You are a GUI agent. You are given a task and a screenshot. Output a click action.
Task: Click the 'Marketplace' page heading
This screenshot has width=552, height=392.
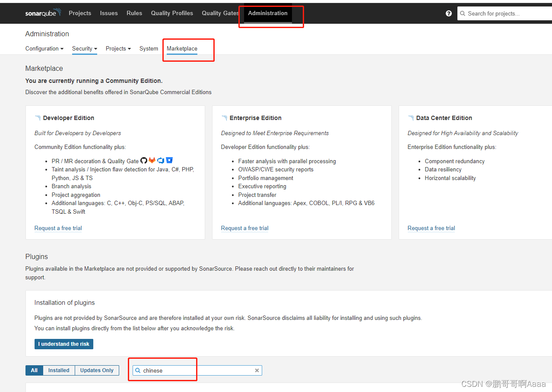coord(44,68)
